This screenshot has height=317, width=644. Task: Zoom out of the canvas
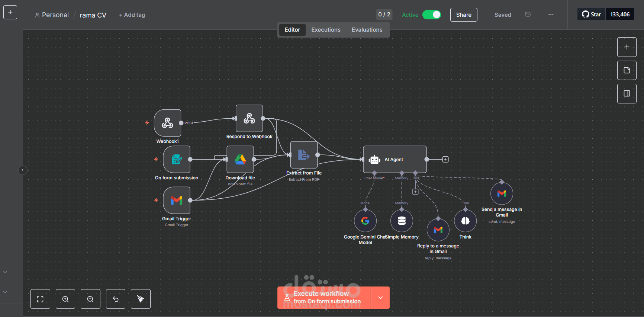click(90, 299)
